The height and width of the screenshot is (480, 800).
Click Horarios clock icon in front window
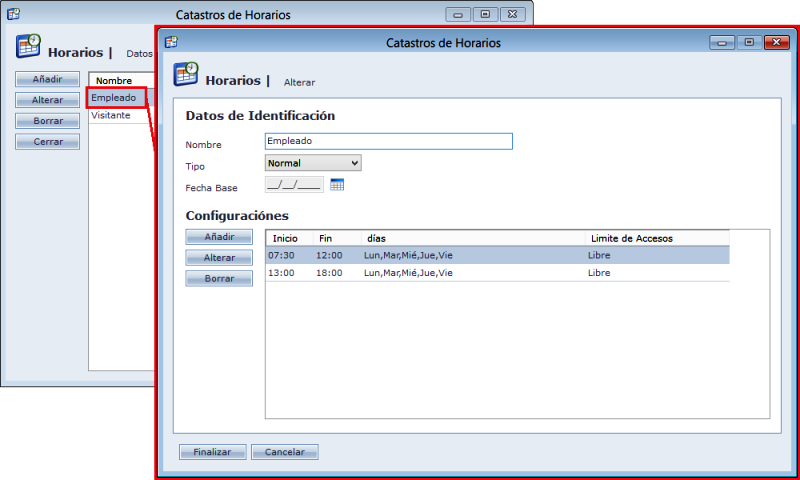(x=186, y=74)
